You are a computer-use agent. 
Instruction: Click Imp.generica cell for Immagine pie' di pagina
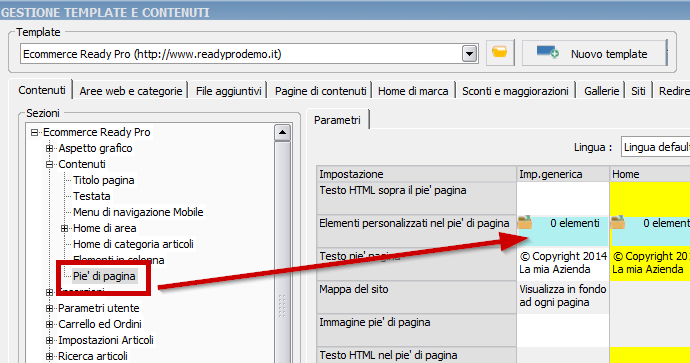click(563, 330)
